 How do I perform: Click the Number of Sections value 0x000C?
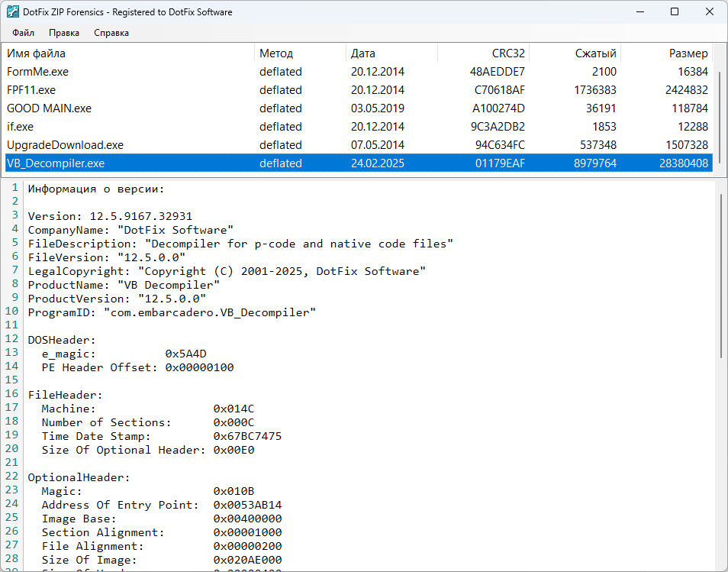tap(234, 422)
